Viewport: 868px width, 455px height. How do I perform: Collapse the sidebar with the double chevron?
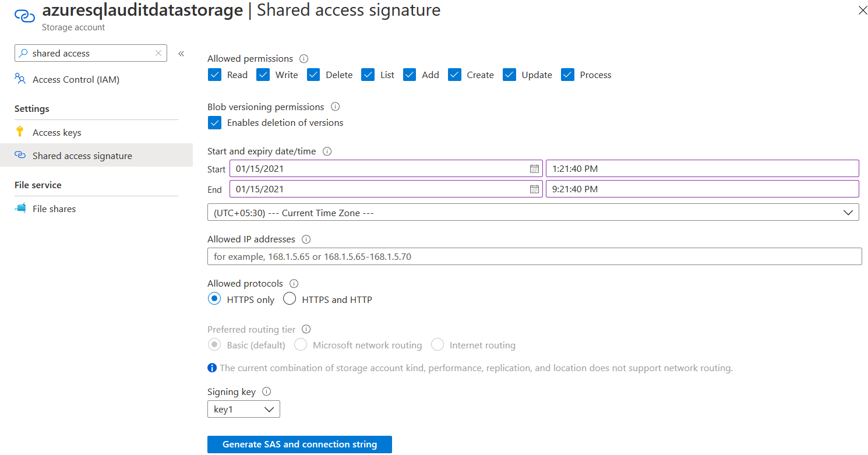(x=181, y=53)
